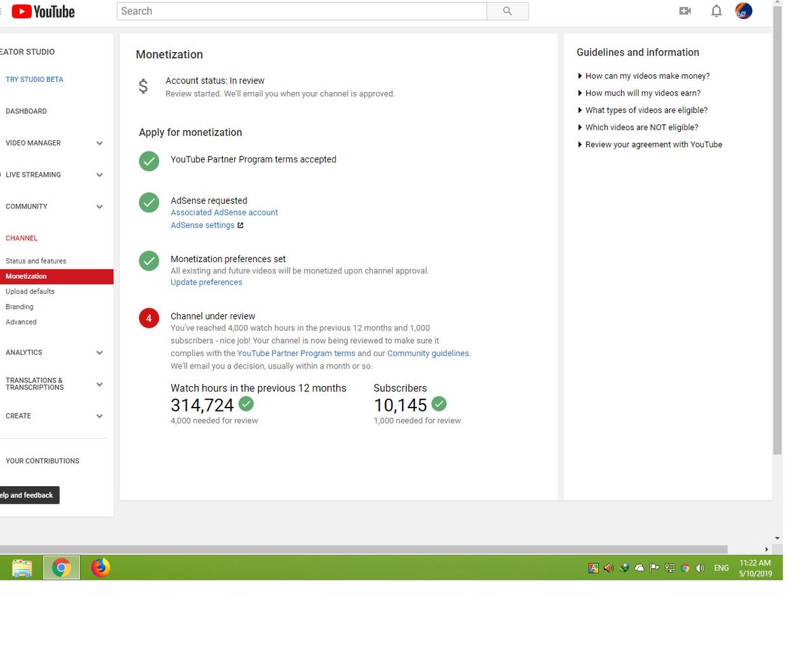This screenshot has height=650, width=812.
Task: Click the OneDrive cloud tray icon
Action: pyautogui.click(x=639, y=568)
